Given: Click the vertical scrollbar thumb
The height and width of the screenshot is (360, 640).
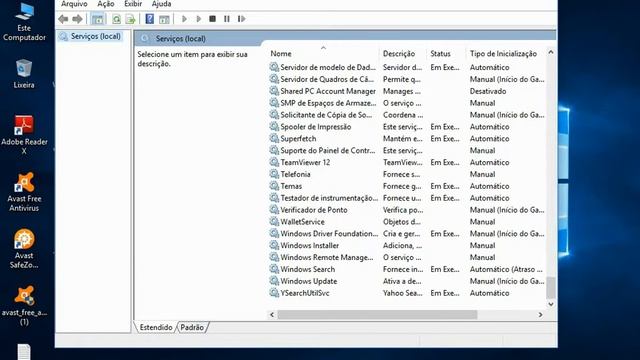Looking at the screenshot, I should point(551,288).
